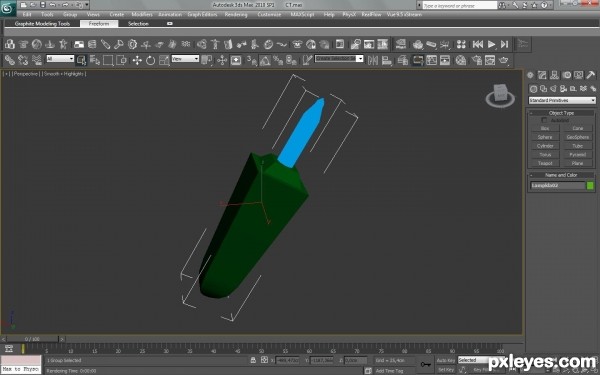Screen dimensions: 600x375
Task: Click the object name input field
Action: [x=558, y=186]
